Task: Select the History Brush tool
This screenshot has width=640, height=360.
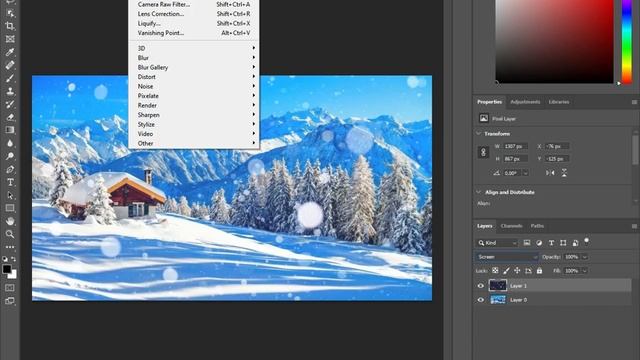Action: [10, 104]
